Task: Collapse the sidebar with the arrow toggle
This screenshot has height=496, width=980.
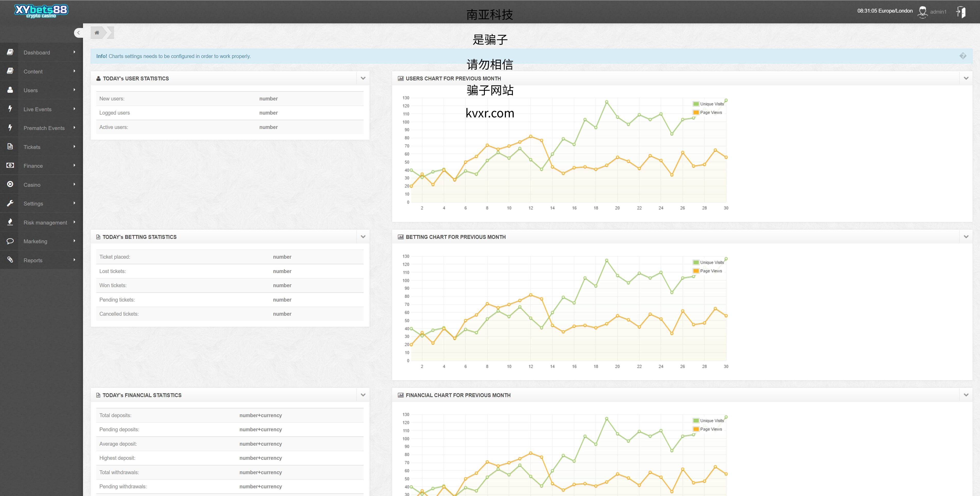Action: click(78, 33)
